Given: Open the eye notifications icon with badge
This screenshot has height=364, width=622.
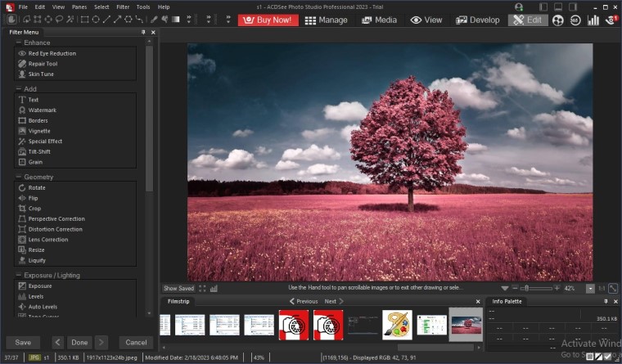Looking at the screenshot, I should click(611, 20).
